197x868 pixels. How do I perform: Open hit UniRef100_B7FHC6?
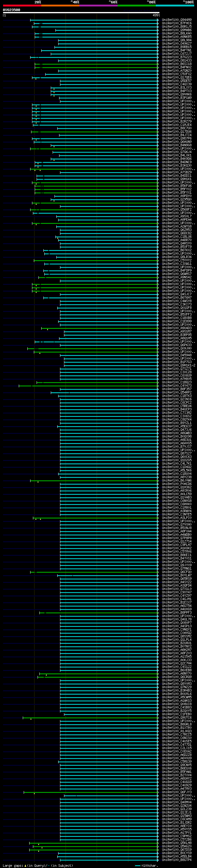click(177, 23)
